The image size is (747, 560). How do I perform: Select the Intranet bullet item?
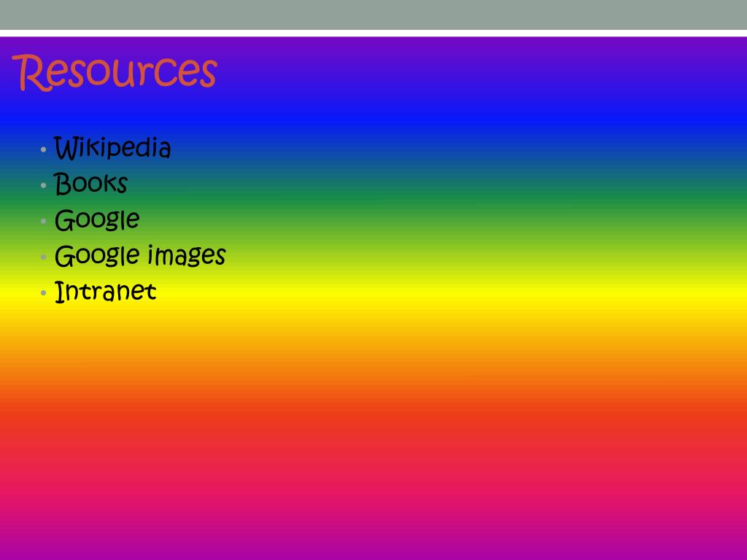coord(105,292)
